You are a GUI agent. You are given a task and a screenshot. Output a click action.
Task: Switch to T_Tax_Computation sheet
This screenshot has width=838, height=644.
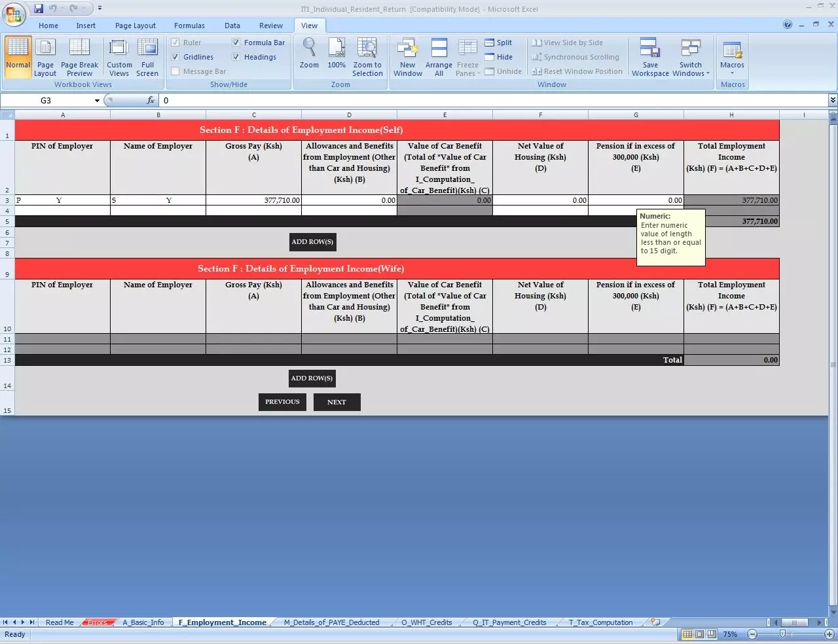tap(600, 622)
